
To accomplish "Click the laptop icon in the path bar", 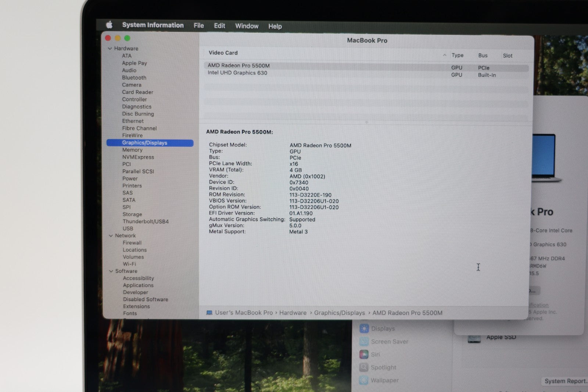I will (x=209, y=313).
